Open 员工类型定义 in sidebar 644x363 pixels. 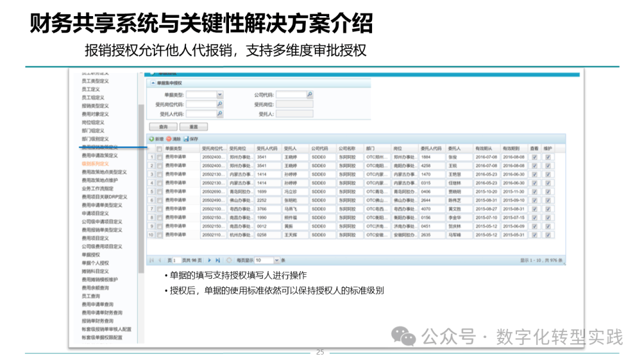point(95,81)
